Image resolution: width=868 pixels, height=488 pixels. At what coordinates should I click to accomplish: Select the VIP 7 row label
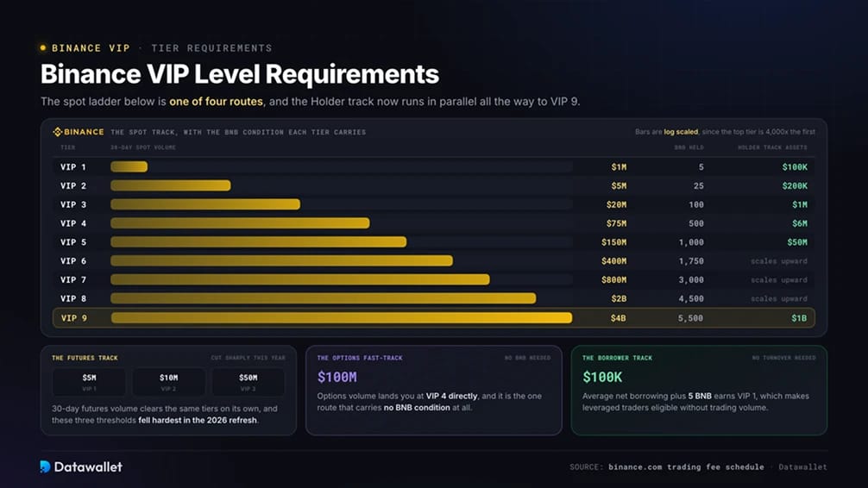pyautogui.click(x=73, y=280)
